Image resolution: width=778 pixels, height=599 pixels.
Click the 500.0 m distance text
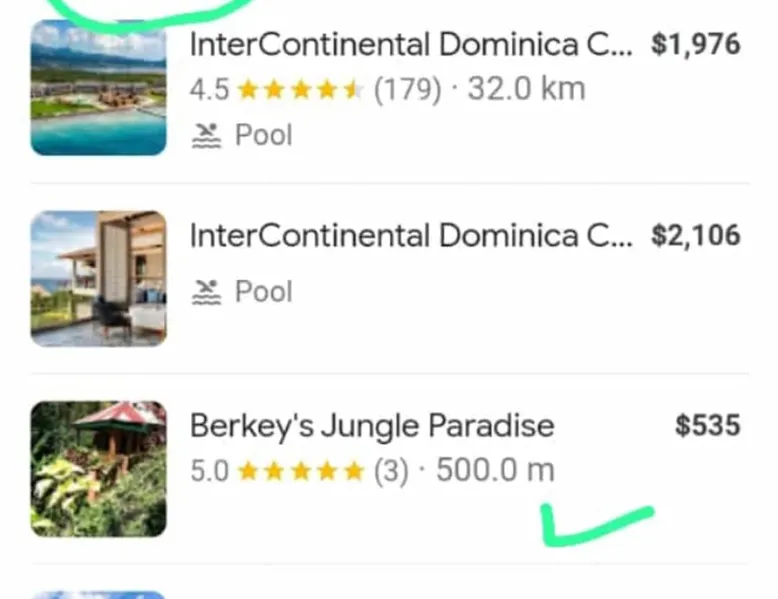495,471
